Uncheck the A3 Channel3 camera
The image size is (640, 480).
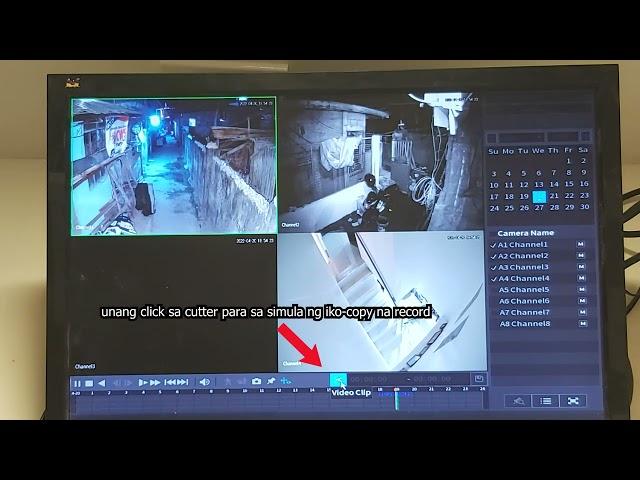click(x=493, y=268)
